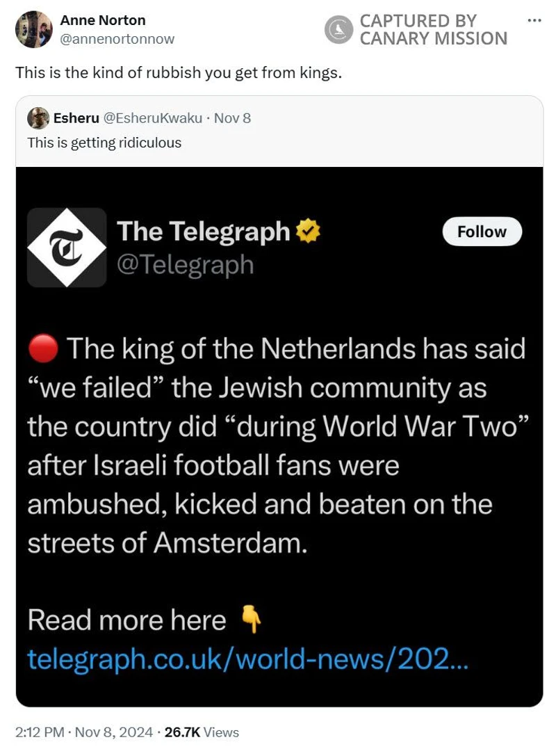The width and height of the screenshot is (556, 756).
Task: Click the @annenortonnow handle
Action: pyautogui.click(x=117, y=39)
